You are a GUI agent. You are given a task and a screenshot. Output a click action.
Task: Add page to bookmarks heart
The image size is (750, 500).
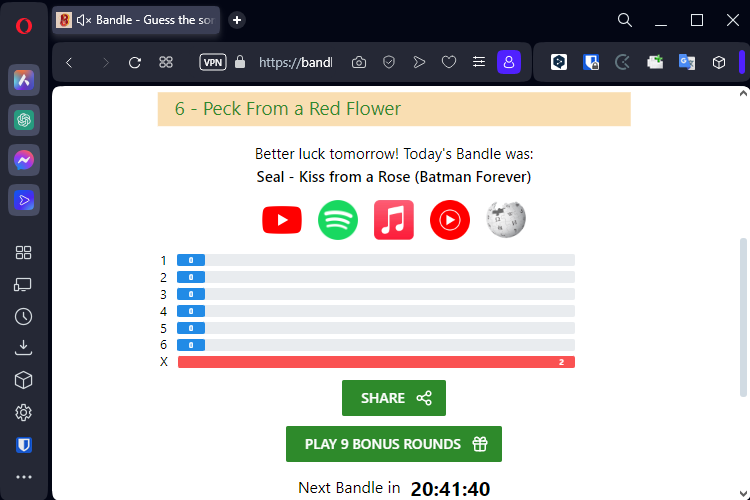pos(449,62)
